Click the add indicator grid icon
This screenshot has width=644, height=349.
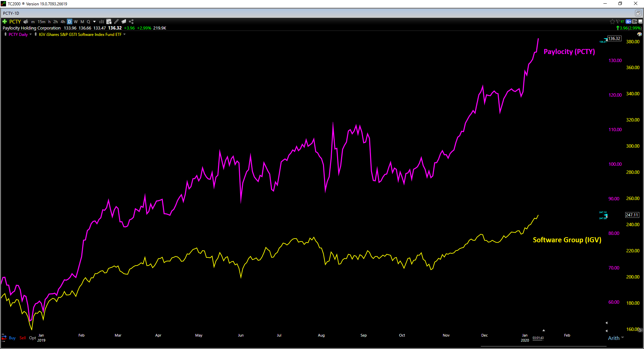(109, 21)
